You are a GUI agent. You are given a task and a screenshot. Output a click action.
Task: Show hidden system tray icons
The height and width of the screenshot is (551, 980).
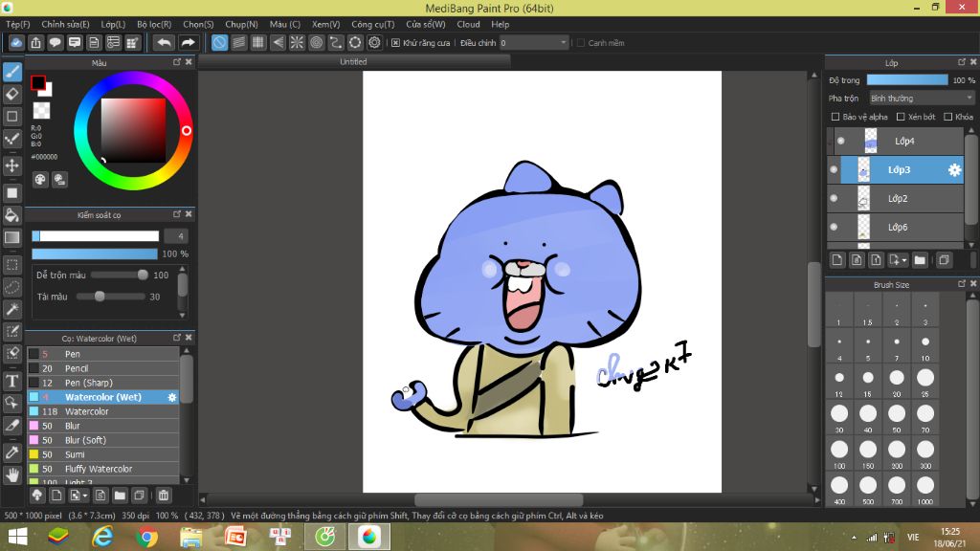click(854, 538)
